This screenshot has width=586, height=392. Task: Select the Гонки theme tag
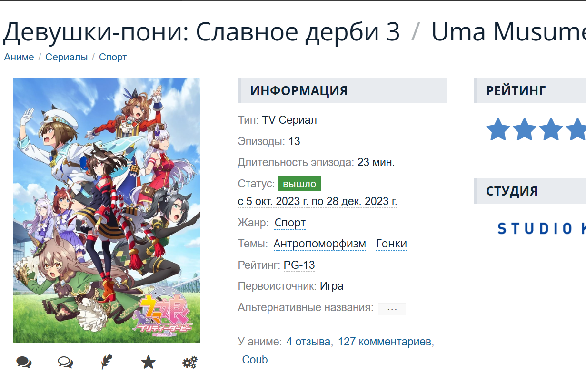391,244
